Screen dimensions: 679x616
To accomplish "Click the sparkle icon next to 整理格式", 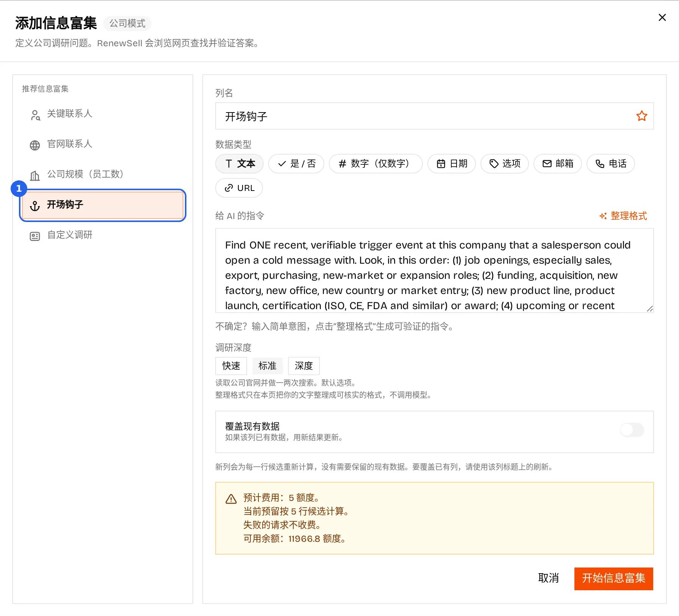I will tap(603, 216).
